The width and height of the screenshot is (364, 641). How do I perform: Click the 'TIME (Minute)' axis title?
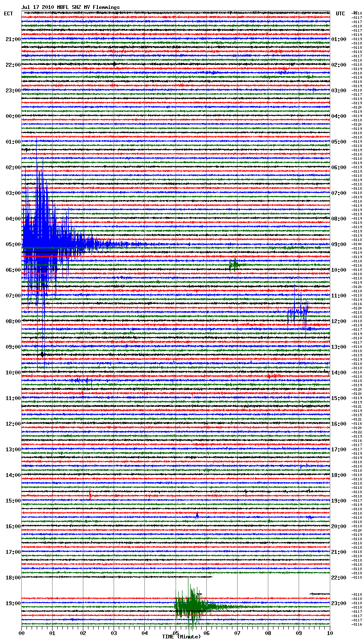(181, 637)
